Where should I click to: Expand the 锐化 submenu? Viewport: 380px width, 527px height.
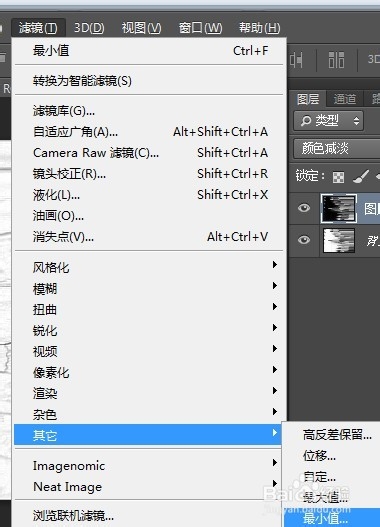[150, 330]
